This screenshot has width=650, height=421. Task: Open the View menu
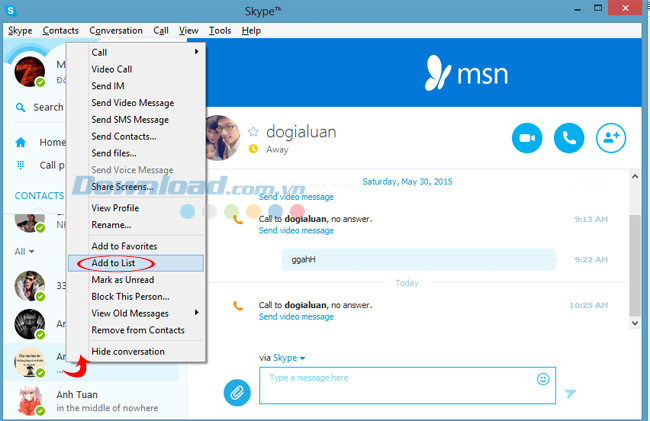(189, 31)
